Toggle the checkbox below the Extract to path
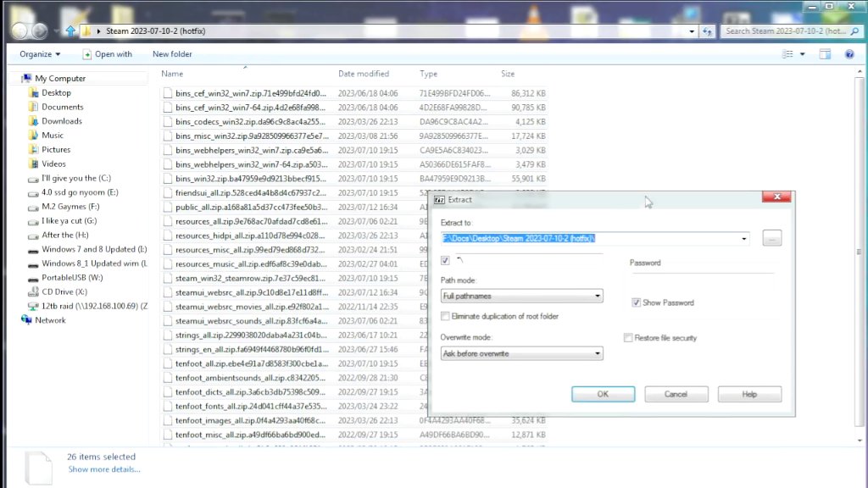Screen dimensions: 868x488 click(445, 260)
